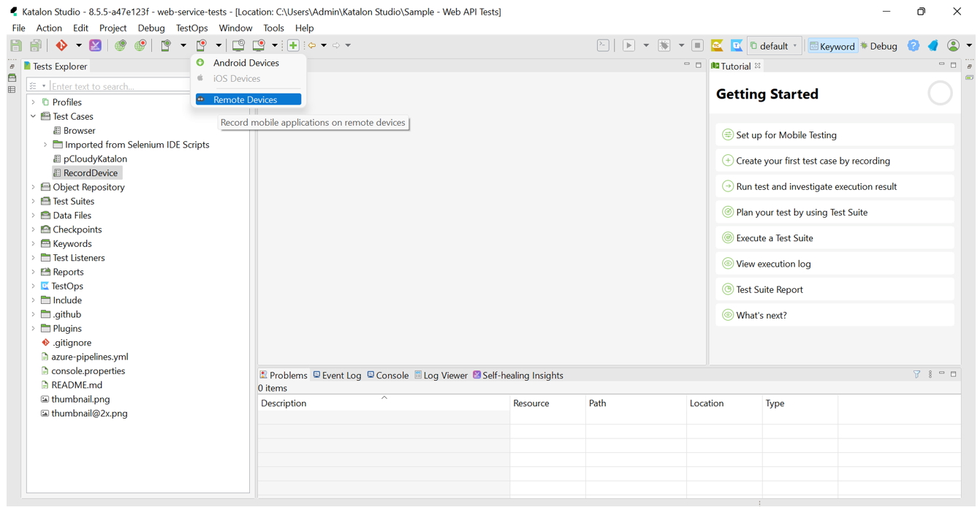
Task: Click the user account avatar icon
Action: click(953, 45)
